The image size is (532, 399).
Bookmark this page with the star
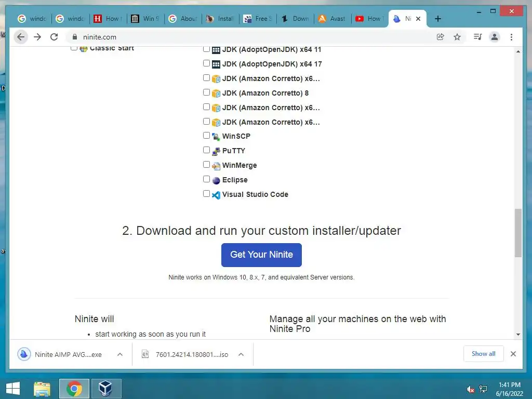457,37
